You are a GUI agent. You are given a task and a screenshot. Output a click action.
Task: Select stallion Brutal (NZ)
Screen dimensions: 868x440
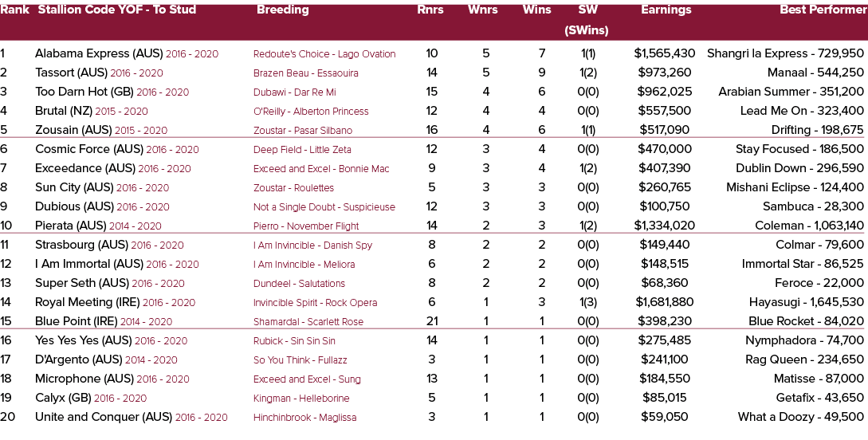pos(64,112)
